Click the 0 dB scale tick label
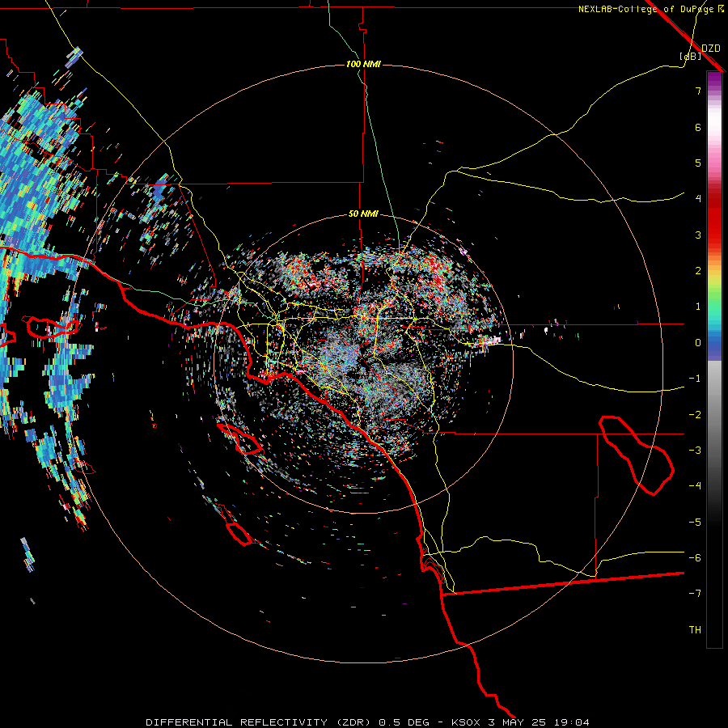 [698, 343]
